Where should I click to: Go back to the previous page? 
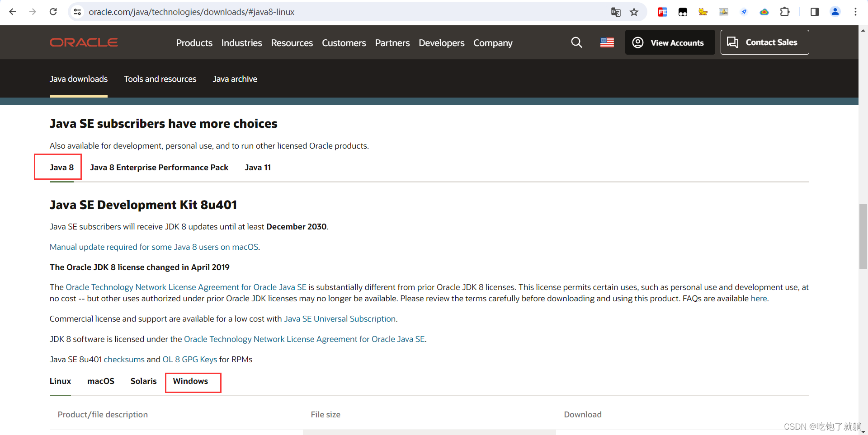point(13,12)
